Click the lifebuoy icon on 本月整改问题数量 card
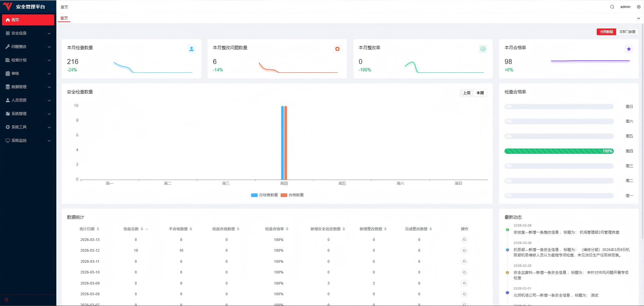The height and width of the screenshot is (306, 644). tap(337, 49)
